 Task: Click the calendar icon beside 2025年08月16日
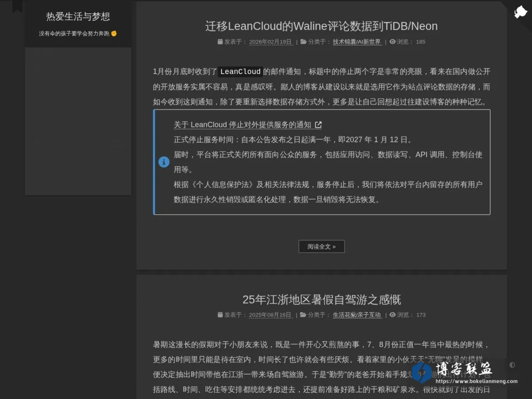pyautogui.click(x=220, y=315)
